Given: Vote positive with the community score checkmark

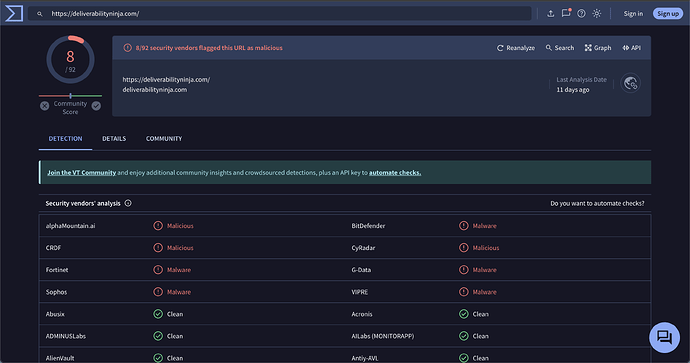Looking at the screenshot, I should coord(96,106).
